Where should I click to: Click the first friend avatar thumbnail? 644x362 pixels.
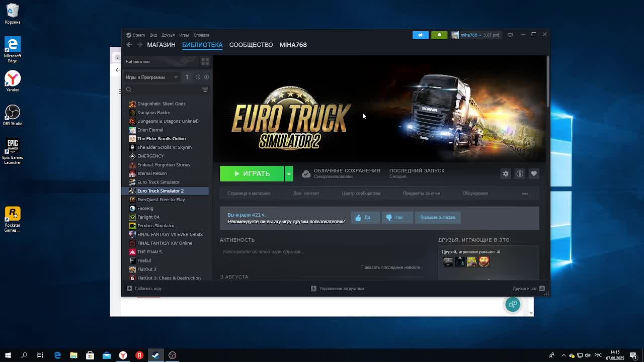click(x=448, y=261)
